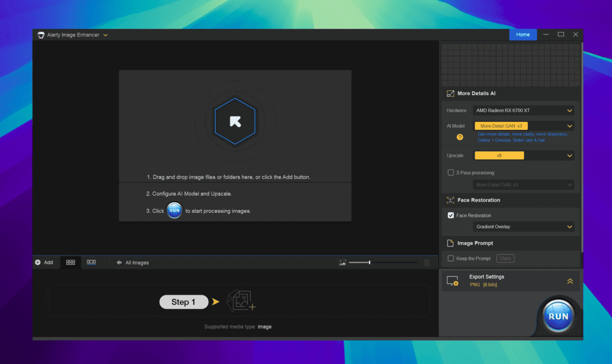Go to the Home tab

click(x=523, y=35)
